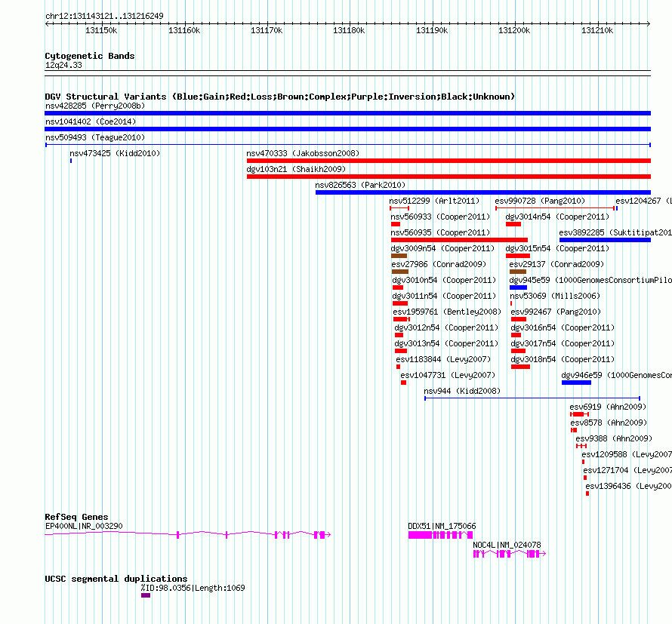Click the chr12:131143121..131216249 coordinate label
This screenshot has height=624, width=672.
click(x=104, y=16)
